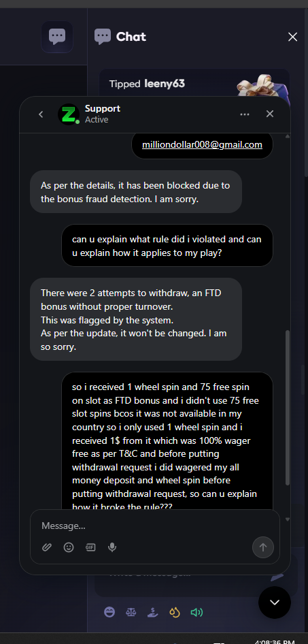308x644 pixels.
Task: Click the taskbar clock showing 4:08:36 PM
Action: [x=275, y=641]
